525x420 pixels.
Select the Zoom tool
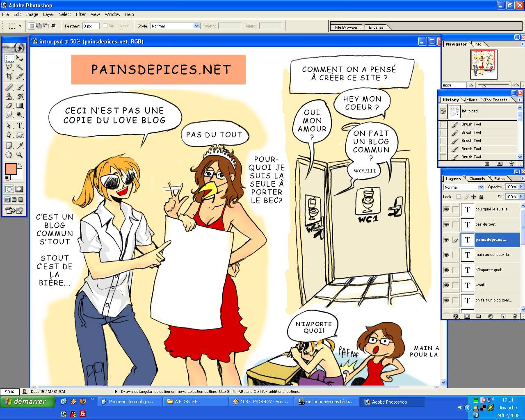tap(20, 155)
